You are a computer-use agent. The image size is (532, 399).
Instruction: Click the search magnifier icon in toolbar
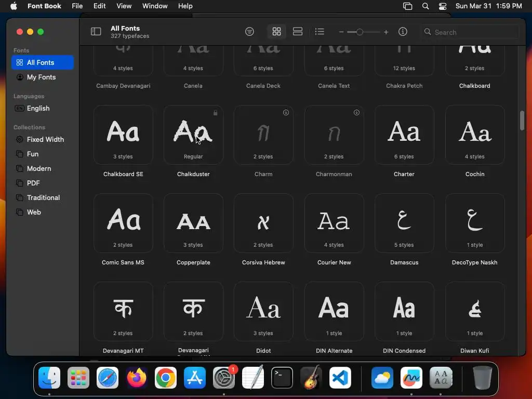[428, 32]
